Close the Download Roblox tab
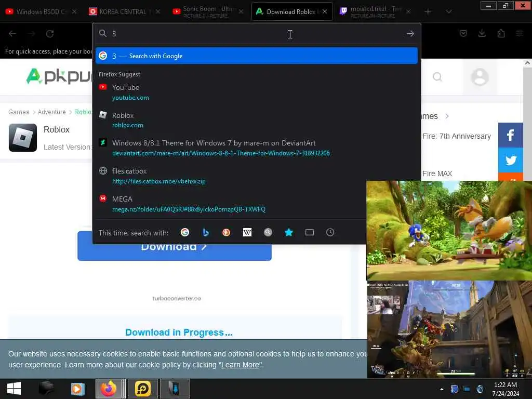532x399 pixels. [x=325, y=11]
